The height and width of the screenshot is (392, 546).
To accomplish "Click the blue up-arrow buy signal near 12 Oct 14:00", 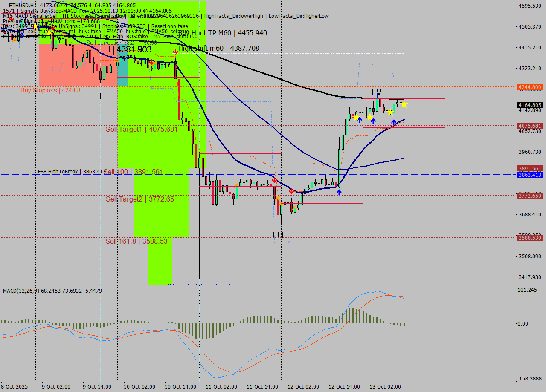I will [x=360, y=120].
